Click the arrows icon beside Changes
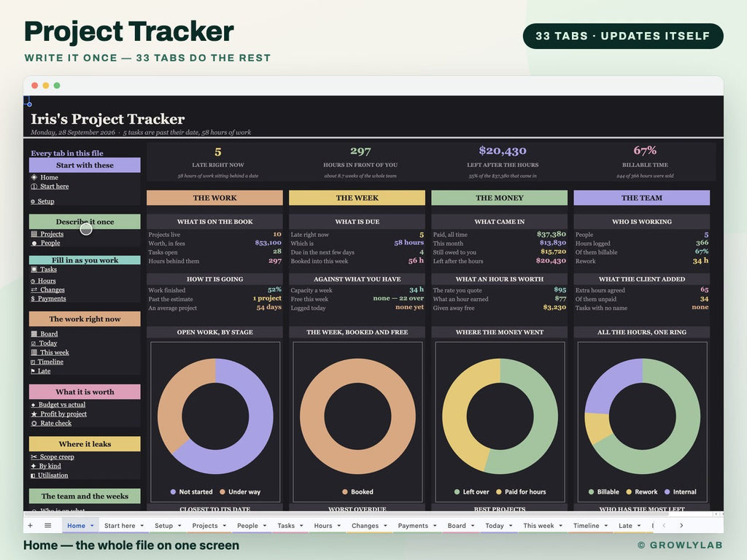This screenshot has height=560, width=747. pos(34,289)
